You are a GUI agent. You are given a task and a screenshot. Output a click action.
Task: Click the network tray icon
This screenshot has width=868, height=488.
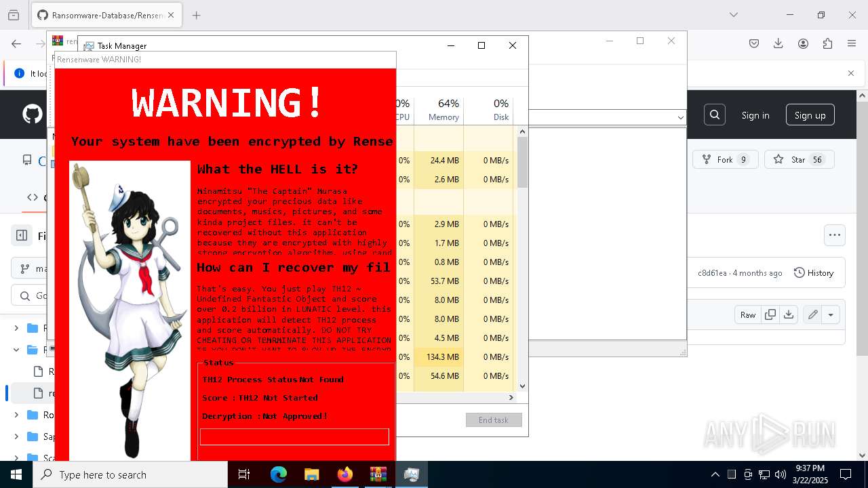pos(764,474)
